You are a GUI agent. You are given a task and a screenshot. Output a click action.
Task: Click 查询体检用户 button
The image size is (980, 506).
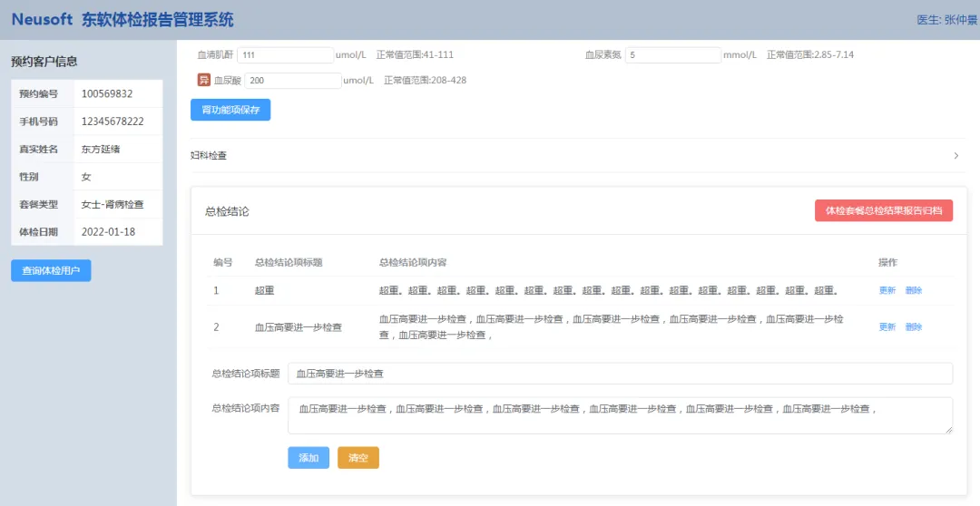(51, 270)
